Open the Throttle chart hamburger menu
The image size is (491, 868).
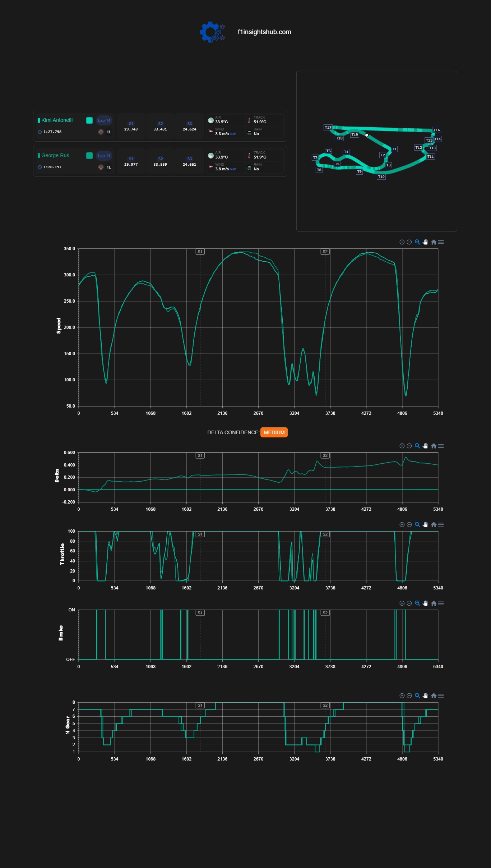click(x=441, y=525)
